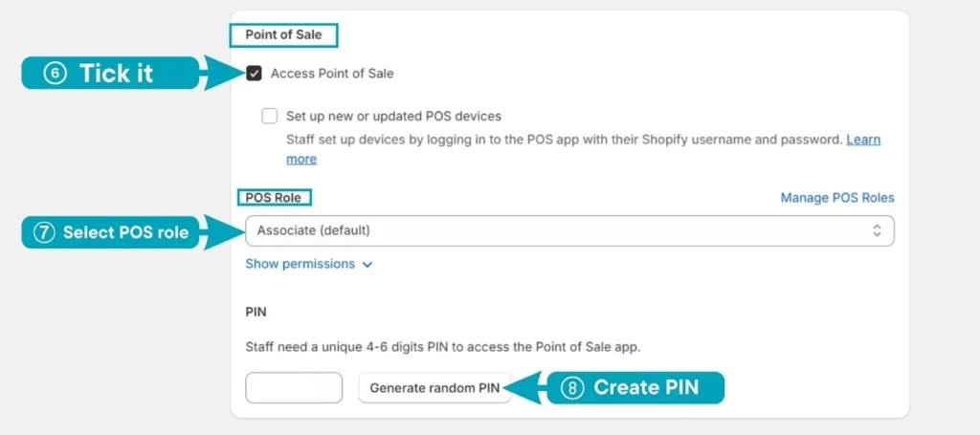The width and height of the screenshot is (980, 435).
Task: Click the Tick it callout text
Action: point(116,73)
